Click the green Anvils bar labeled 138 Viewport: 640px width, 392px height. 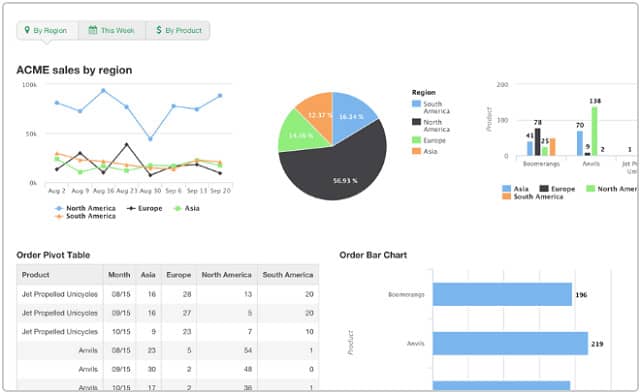[x=594, y=131]
